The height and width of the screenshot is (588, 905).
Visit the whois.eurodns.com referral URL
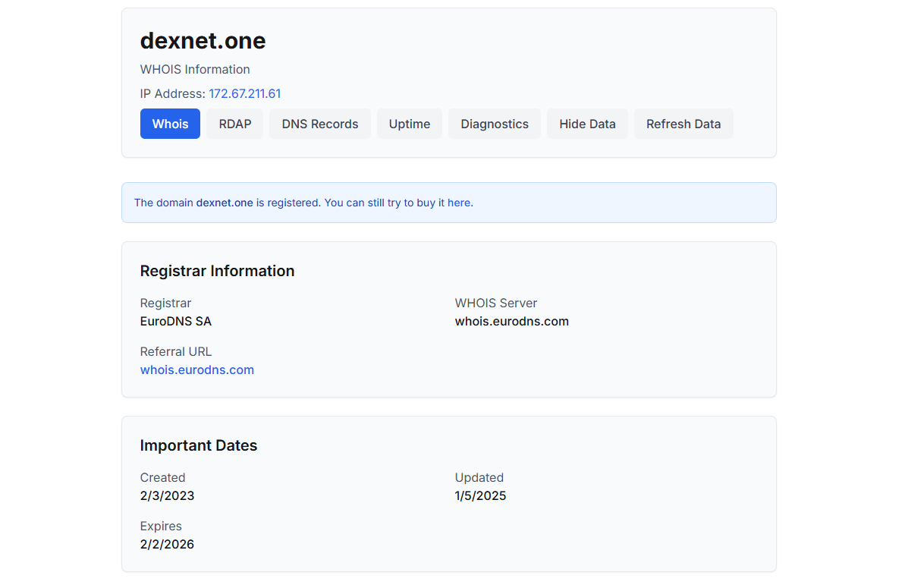click(x=196, y=369)
